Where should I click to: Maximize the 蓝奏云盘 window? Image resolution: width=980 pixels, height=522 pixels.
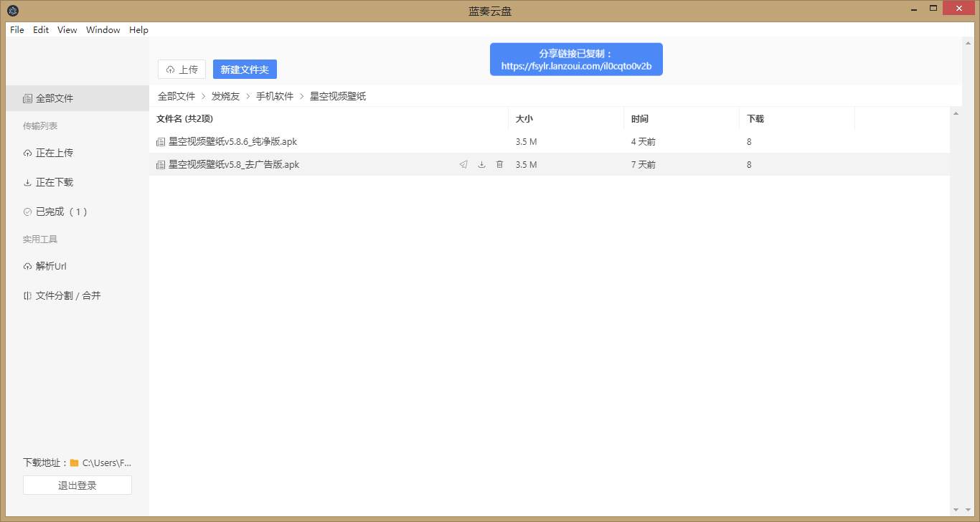[933, 9]
